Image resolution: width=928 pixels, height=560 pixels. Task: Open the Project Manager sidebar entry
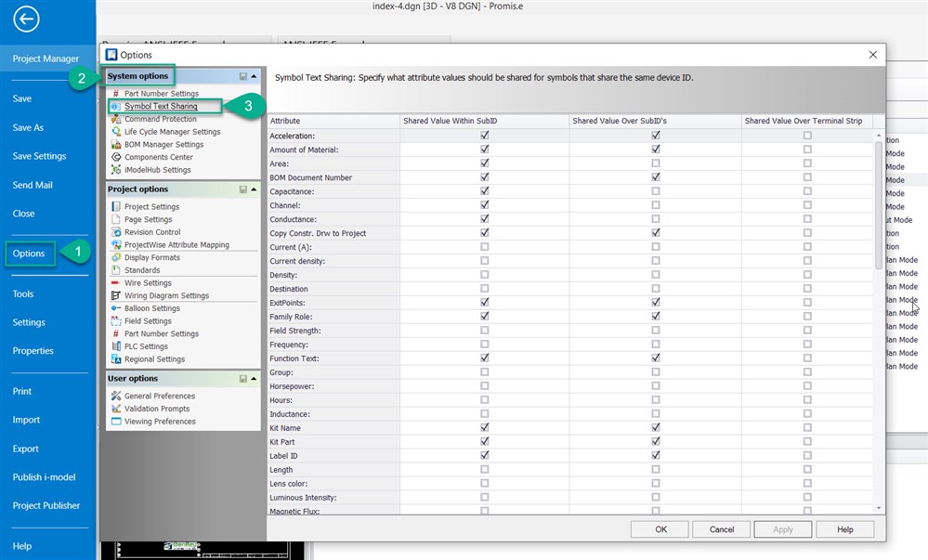click(45, 59)
